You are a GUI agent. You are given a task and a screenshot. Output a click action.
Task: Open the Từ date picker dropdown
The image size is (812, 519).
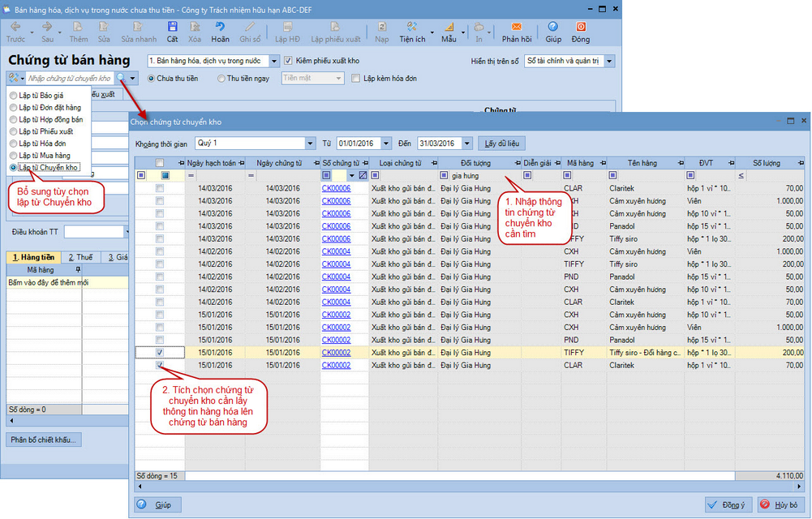coord(386,144)
